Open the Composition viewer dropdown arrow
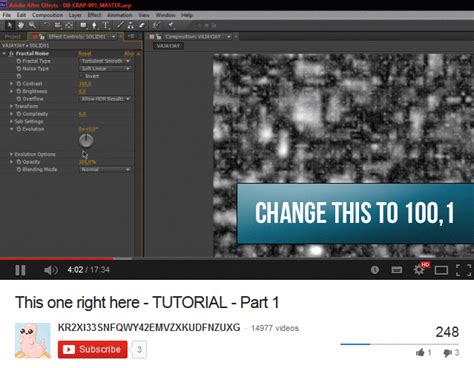Screen dimensions: 474x368 click(x=229, y=36)
